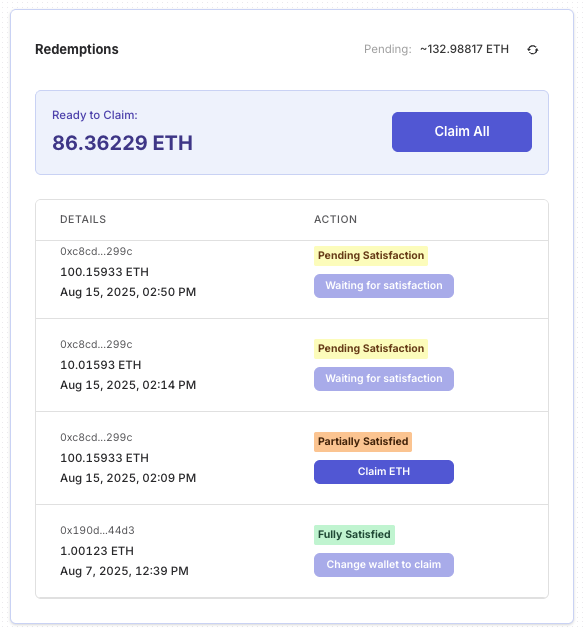Click the DETAILS column header
Image resolution: width=586 pixels, height=630 pixels.
(83, 219)
